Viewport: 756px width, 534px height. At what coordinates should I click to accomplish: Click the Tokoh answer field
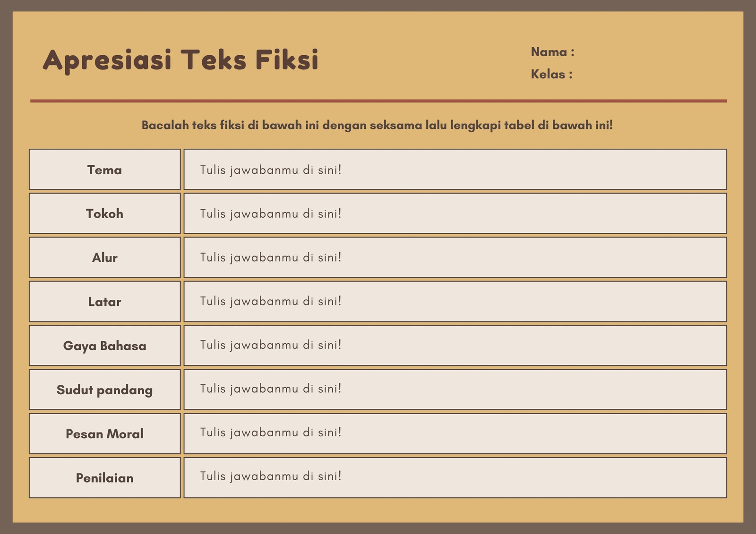tap(455, 213)
